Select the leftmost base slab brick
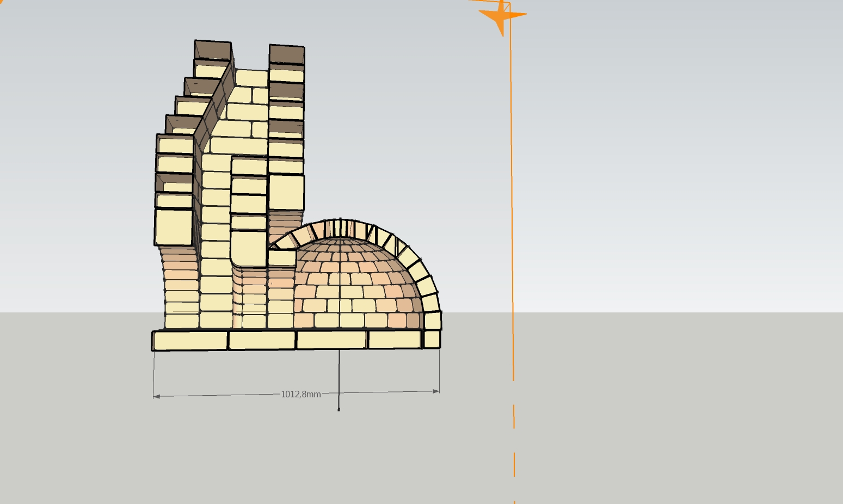This screenshot has width=843, height=504. click(190, 341)
